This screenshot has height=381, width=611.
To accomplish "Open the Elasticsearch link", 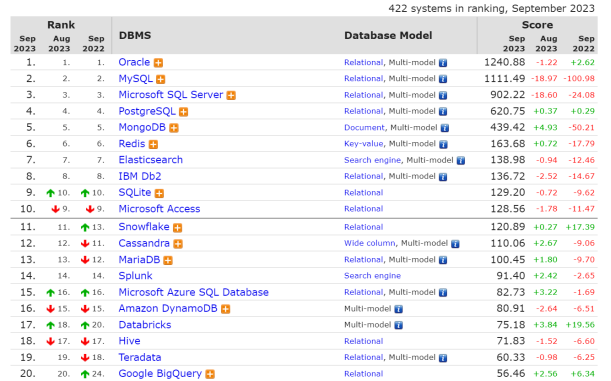I will click(x=150, y=160).
